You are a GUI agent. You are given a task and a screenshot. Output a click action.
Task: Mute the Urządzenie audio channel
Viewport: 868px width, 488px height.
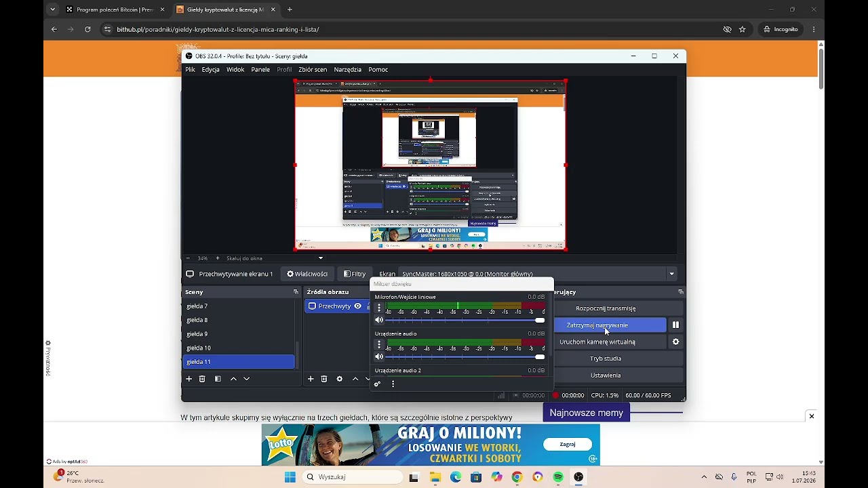point(379,357)
